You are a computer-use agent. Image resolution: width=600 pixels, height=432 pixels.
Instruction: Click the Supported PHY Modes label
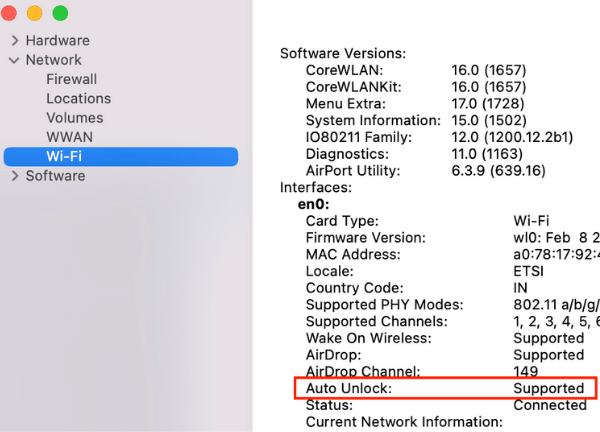[x=384, y=305]
